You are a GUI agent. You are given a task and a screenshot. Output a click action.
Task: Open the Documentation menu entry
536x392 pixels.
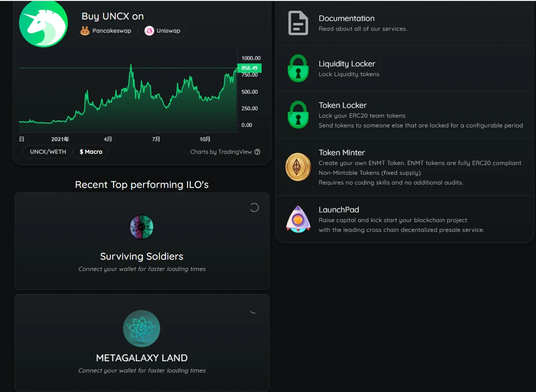tap(347, 19)
